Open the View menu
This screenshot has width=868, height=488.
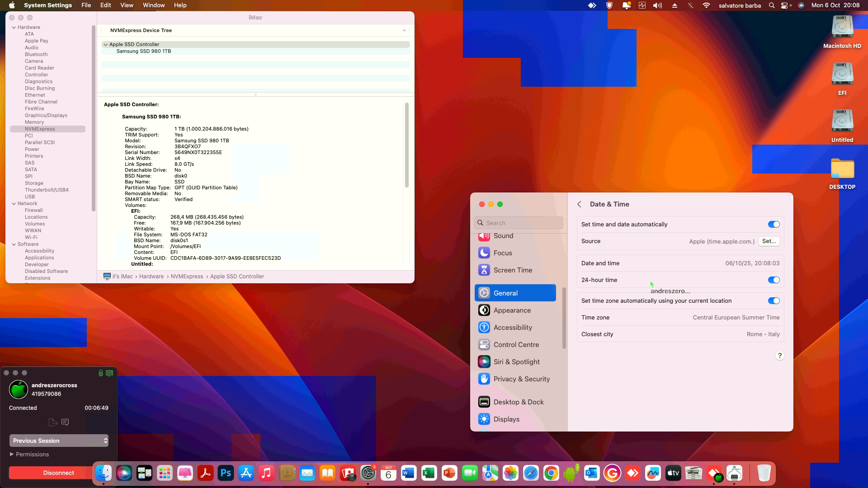click(x=127, y=5)
